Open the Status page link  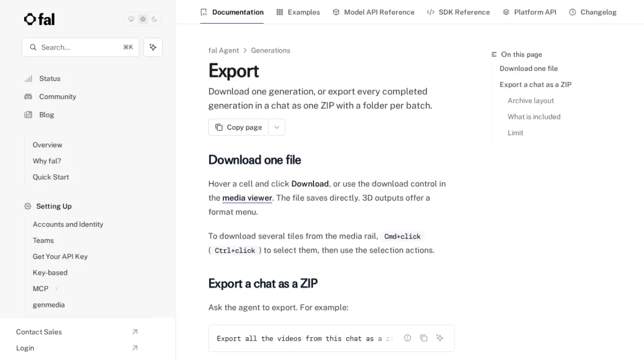click(x=50, y=78)
